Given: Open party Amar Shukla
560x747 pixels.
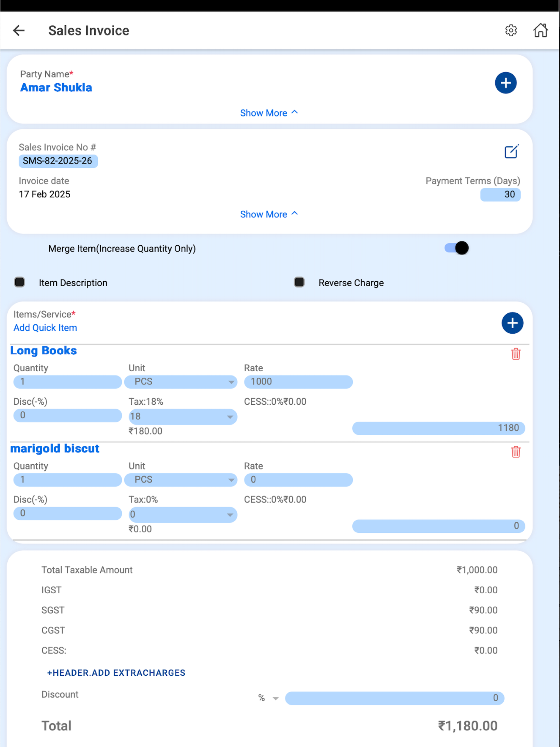Looking at the screenshot, I should (x=56, y=87).
